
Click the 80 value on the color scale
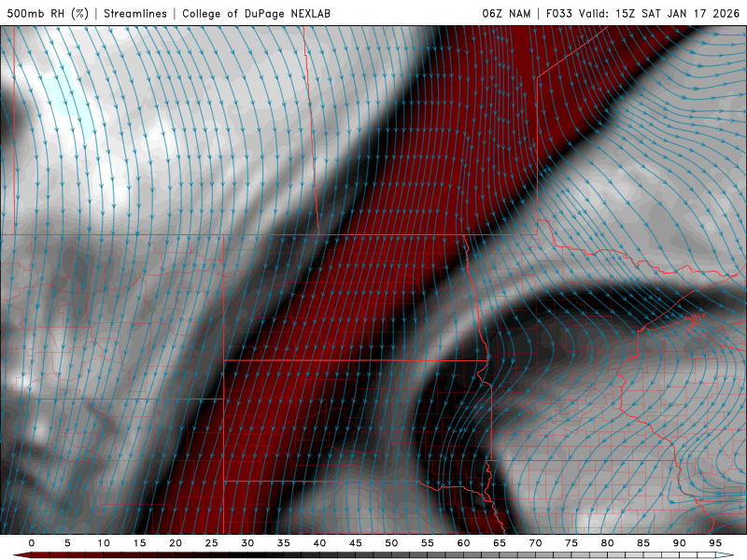(607, 543)
